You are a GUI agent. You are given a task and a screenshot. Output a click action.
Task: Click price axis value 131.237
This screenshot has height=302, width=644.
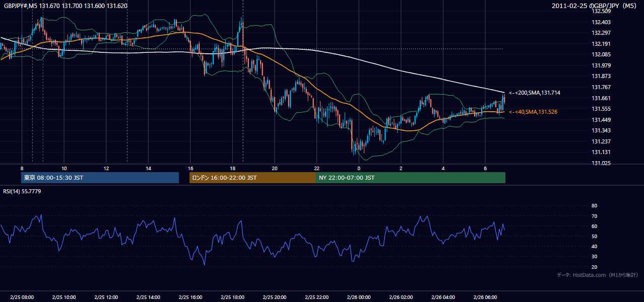(x=601, y=141)
